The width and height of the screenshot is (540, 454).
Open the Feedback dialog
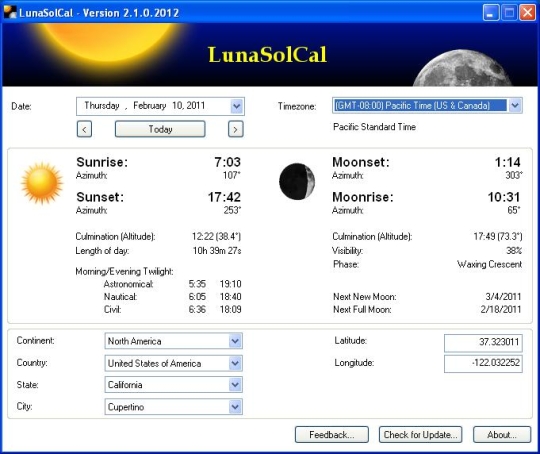[x=332, y=435]
